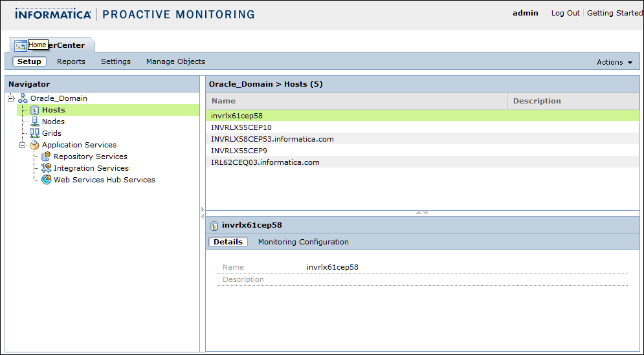Click the Application Services package icon
This screenshot has width=644, height=355.
click(x=34, y=145)
